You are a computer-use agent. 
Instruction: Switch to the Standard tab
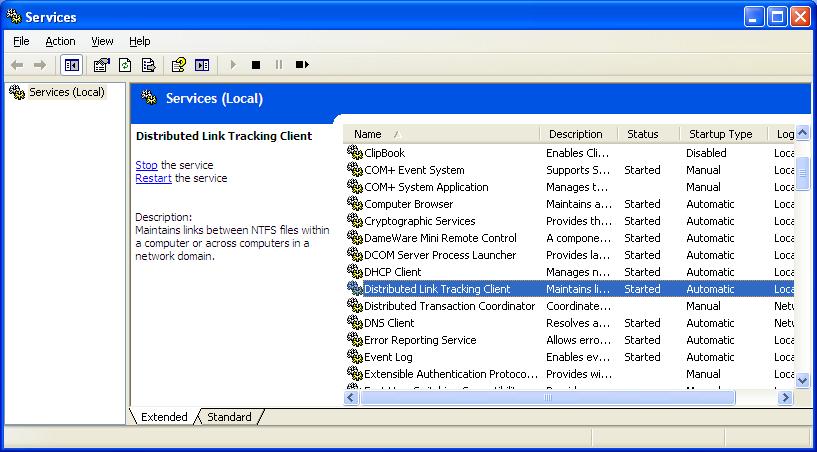pos(229,417)
